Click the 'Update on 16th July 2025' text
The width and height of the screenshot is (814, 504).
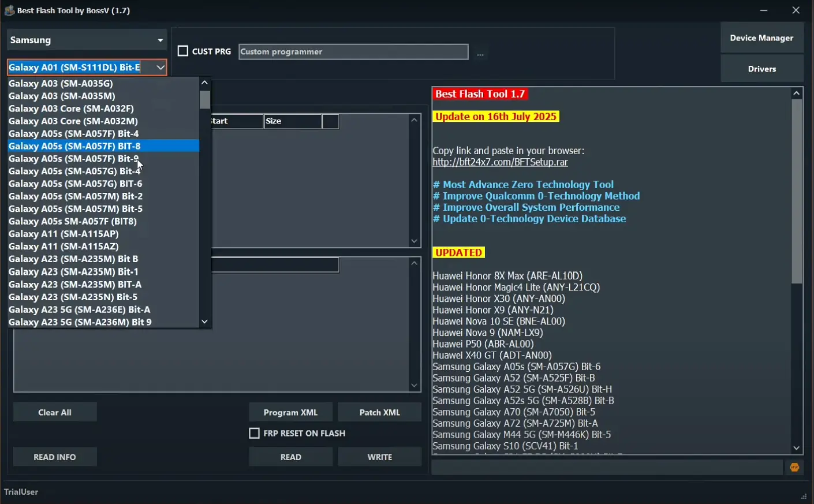(x=496, y=117)
